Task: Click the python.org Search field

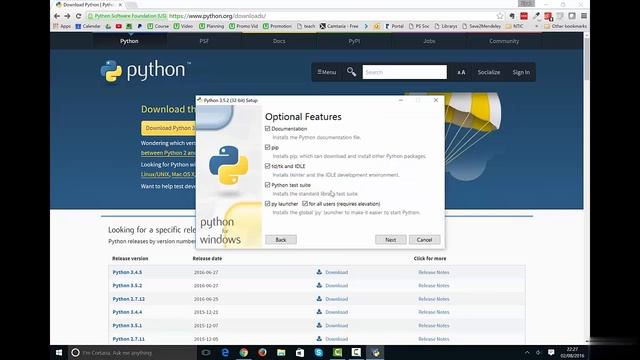Action: [x=404, y=72]
